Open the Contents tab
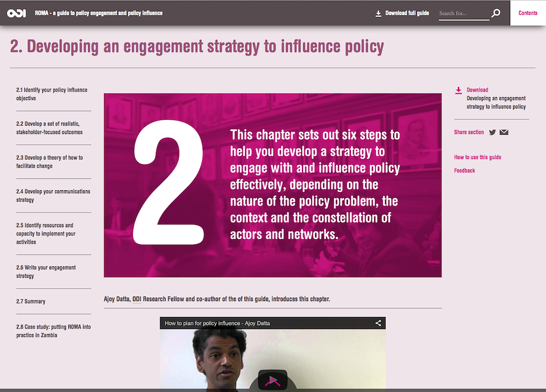546x392 pixels. [x=528, y=13]
